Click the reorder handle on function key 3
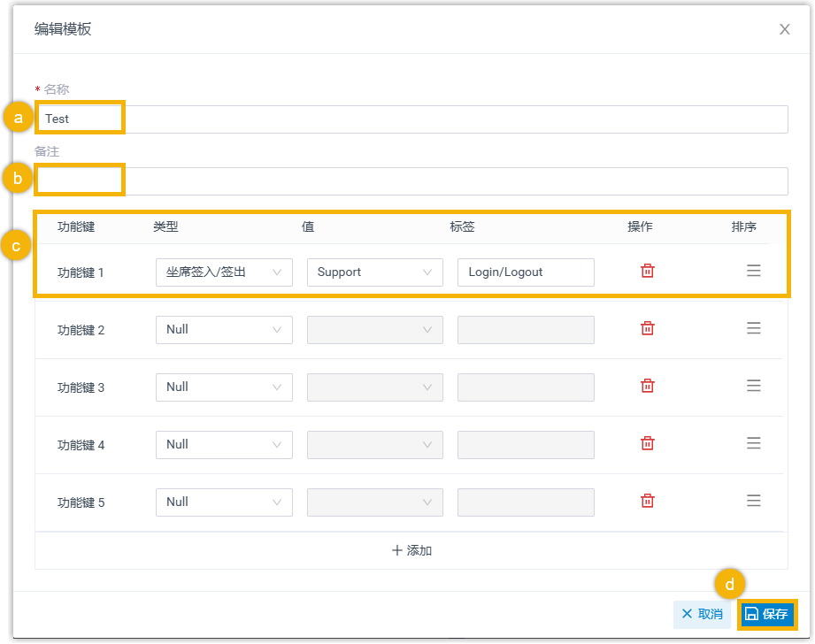The image size is (815, 644). point(753,386)
